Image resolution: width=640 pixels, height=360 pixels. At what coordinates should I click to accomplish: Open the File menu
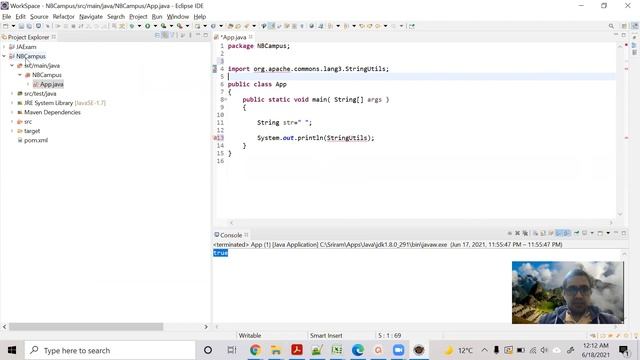pyautogui.click(x=7, y=17)
